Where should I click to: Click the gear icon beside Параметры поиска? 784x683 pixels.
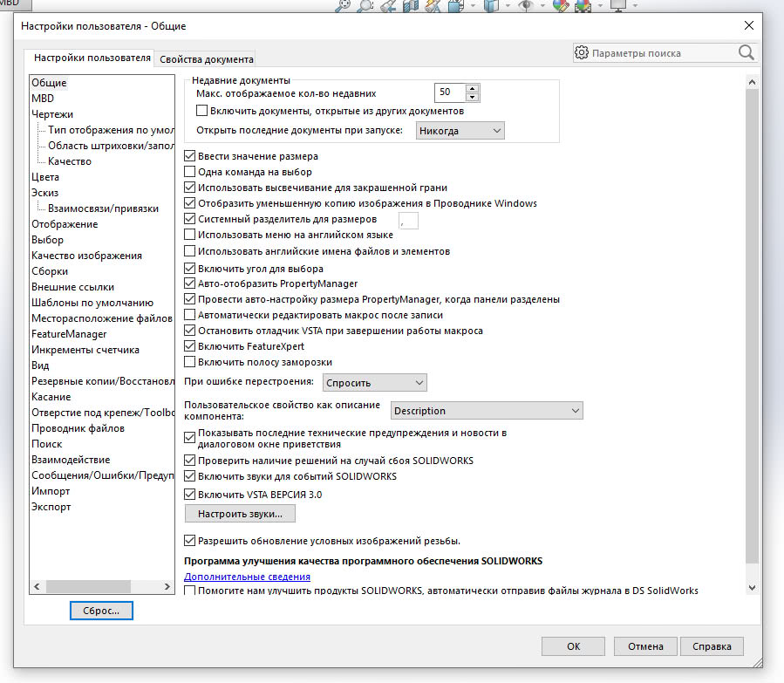582,53
